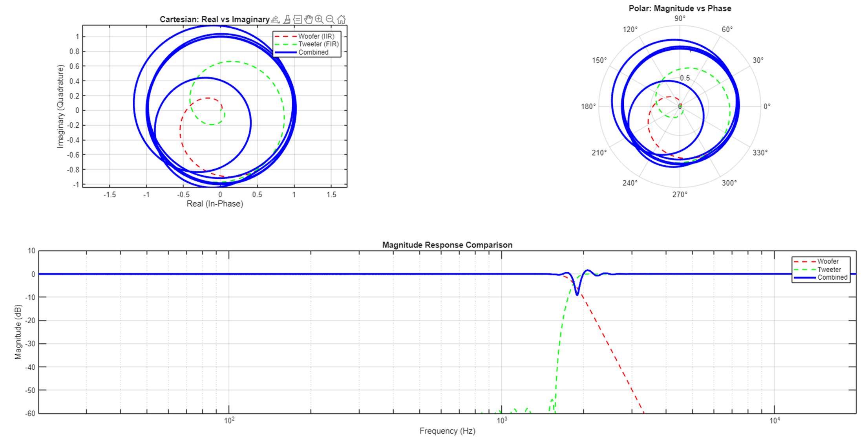The height and width of the screenshot is (438, 868).
Task: Choose the Zoom Out magnifier
Action: (330, 19)
